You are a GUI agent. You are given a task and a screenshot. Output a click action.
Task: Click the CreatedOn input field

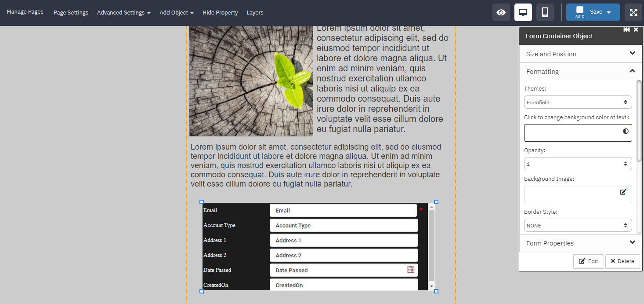pos(344,285)
